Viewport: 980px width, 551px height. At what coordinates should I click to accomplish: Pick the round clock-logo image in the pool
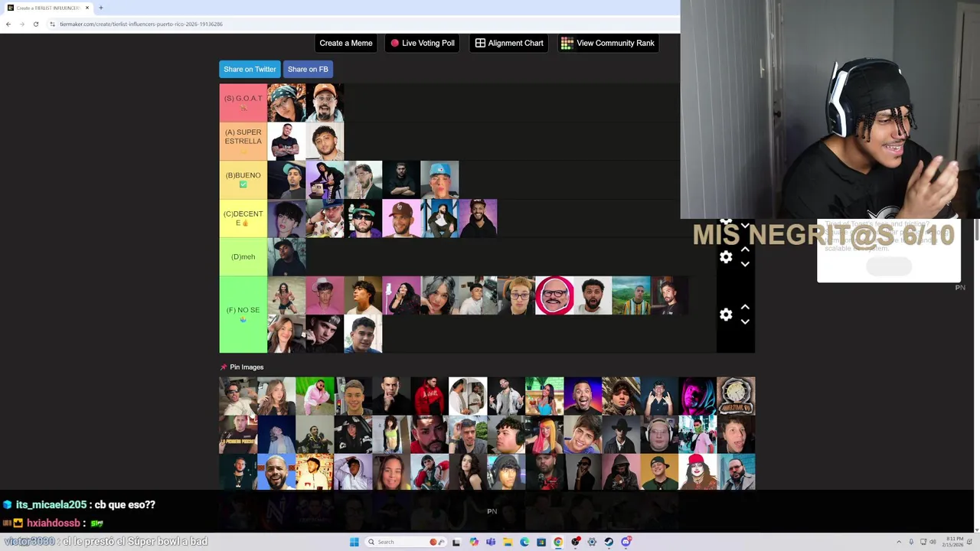pos(736,396)
